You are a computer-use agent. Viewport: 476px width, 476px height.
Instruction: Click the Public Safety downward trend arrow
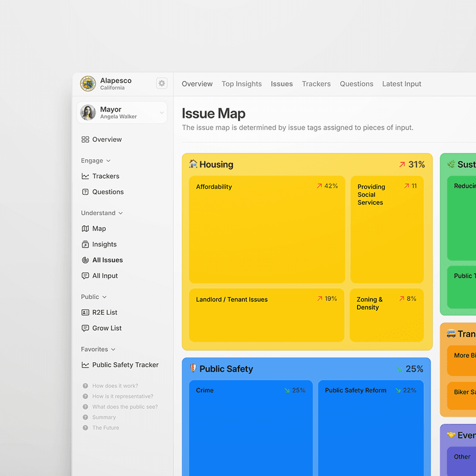pyautogui.click(x=399, y=369)
